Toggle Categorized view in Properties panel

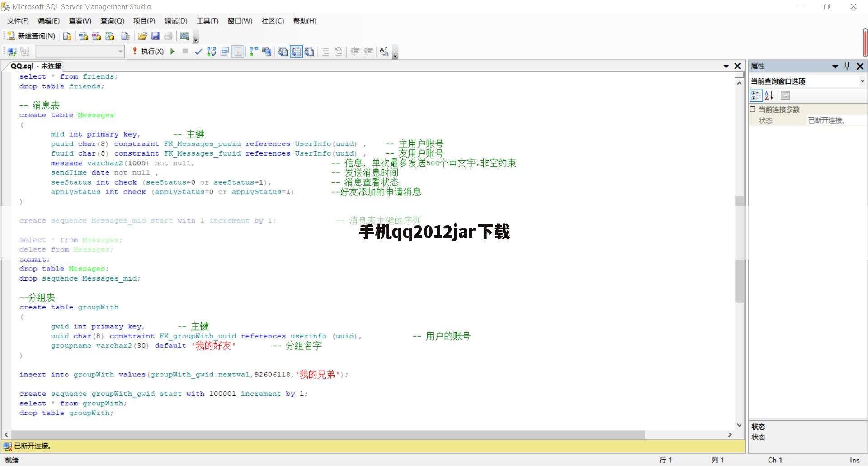pos(756,95)
